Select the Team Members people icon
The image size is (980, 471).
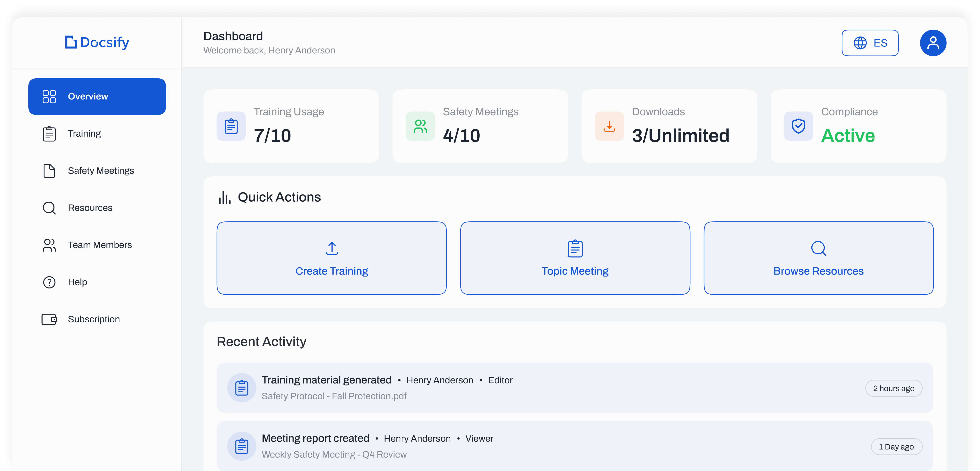49,245
